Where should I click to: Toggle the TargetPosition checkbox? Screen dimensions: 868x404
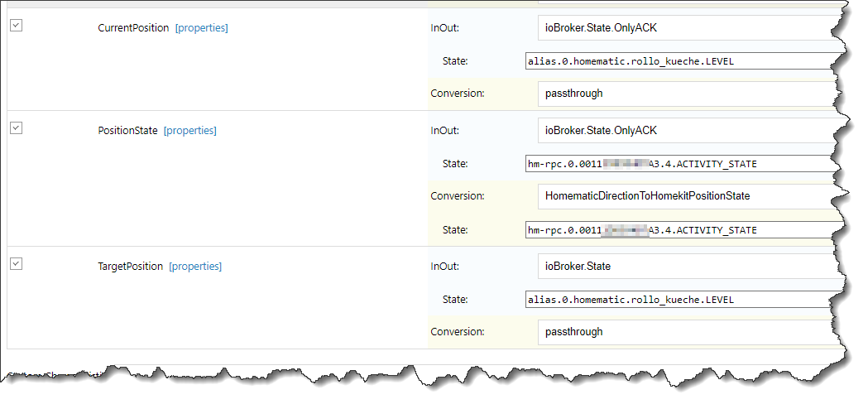[16, 264]
